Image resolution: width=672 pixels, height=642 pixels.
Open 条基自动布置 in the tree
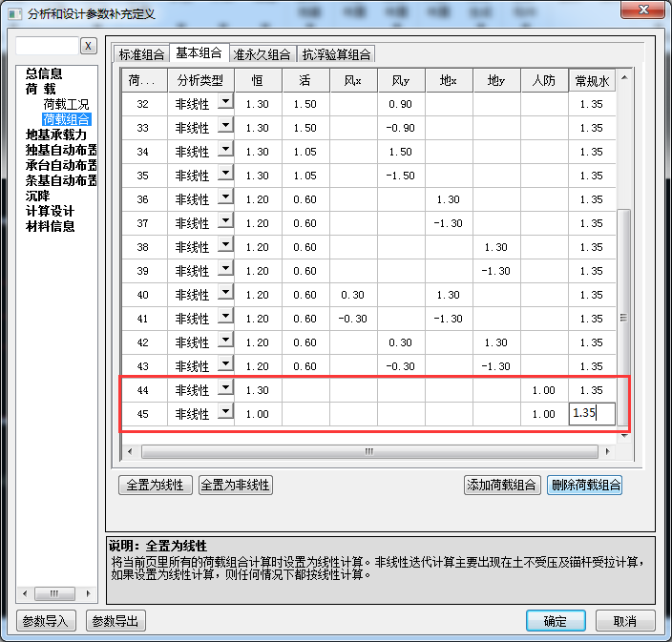point(61,180)
